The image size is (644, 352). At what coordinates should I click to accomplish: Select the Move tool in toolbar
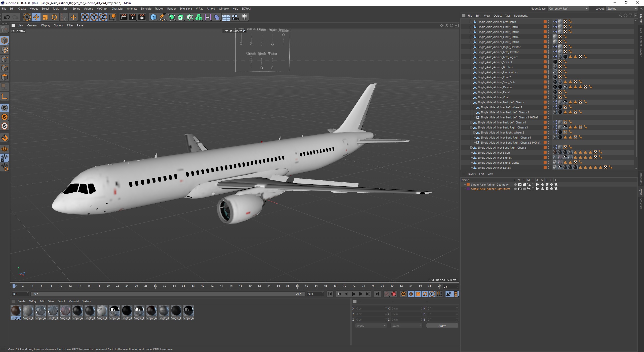point(36,17)
